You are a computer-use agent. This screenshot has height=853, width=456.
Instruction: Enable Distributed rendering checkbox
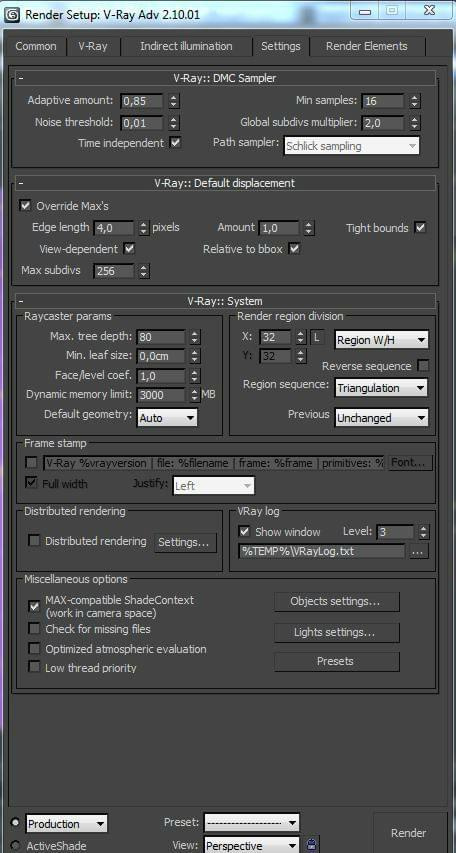click(34, 541)
